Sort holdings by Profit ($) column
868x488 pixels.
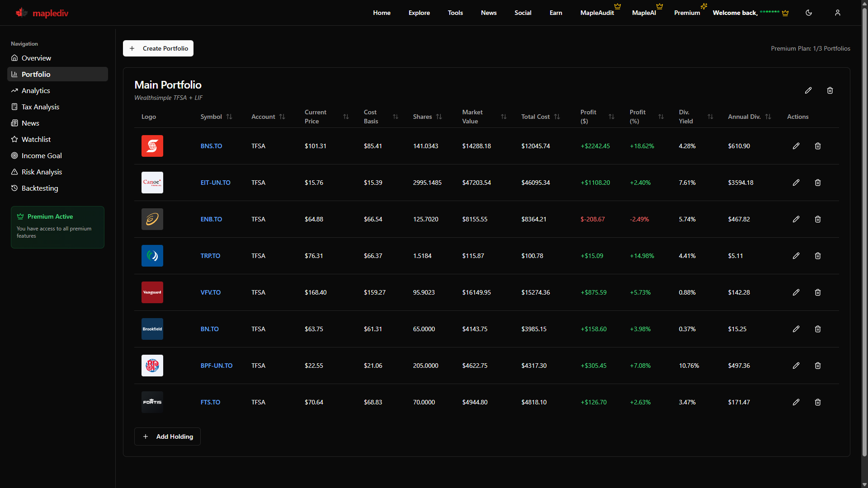[x=612, y=117]
